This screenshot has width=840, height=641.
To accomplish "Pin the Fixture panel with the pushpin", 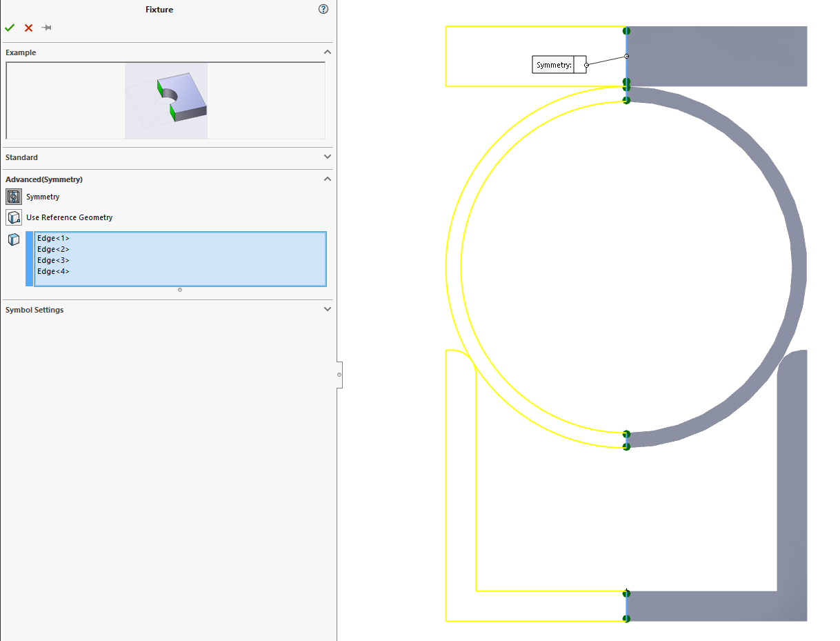I will click(46, 28).
